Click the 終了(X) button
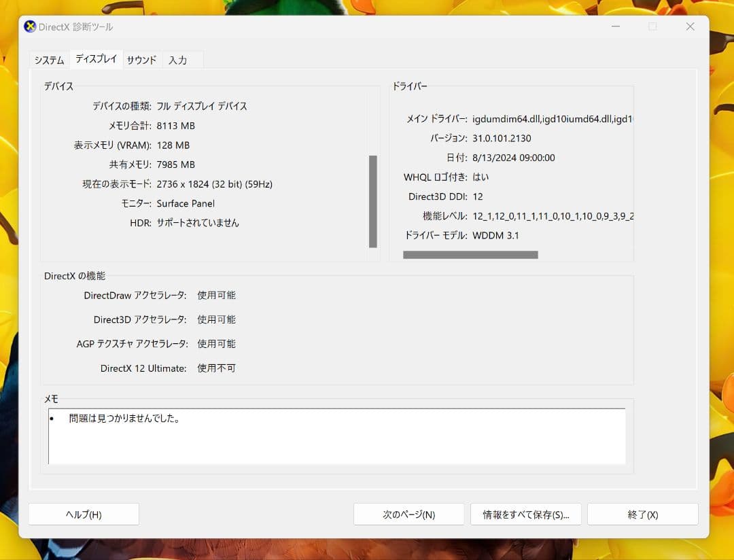This screenshot has width=734, height=560. tap(642, 514)
